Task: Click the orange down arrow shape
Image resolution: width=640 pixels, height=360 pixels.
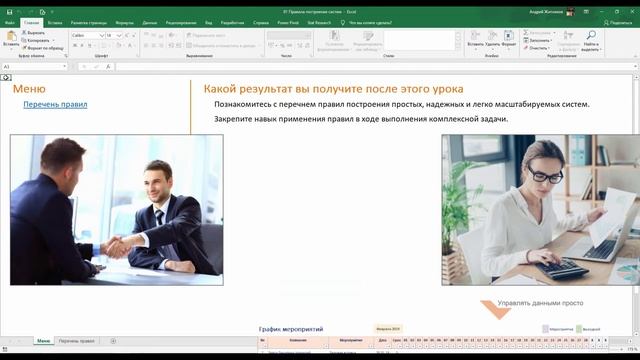Action: pyautogui.click(x=496, y=310)
